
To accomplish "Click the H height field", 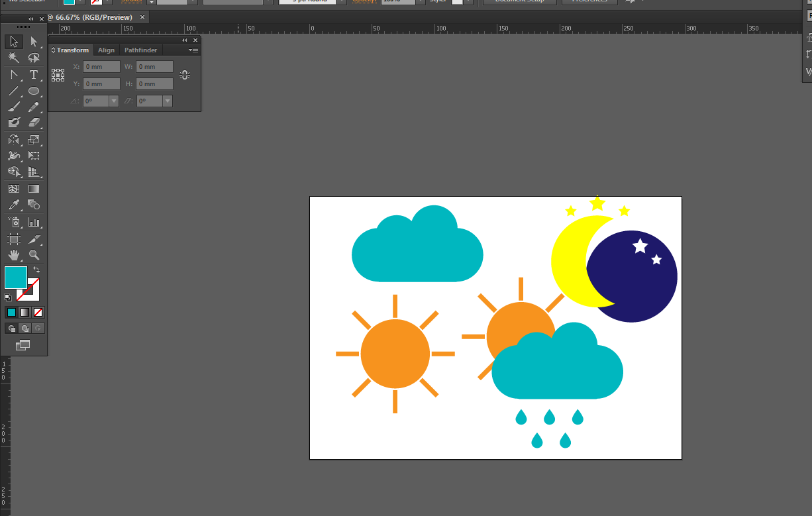I will tap(154, 84).
